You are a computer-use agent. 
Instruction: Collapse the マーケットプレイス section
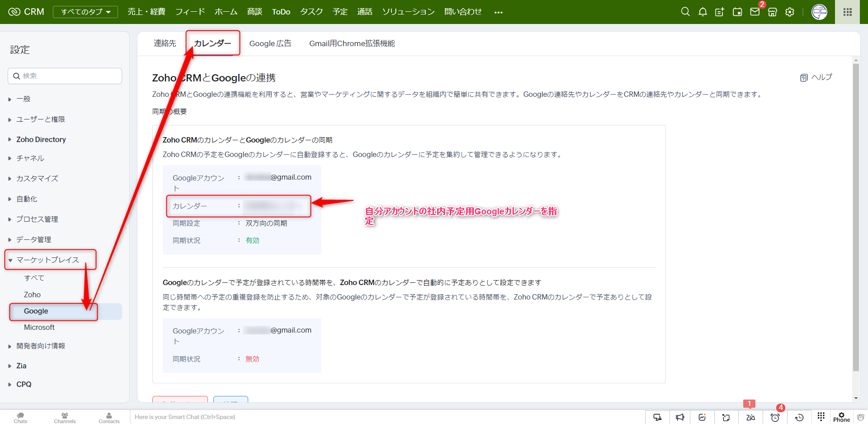tap(47, 260)
